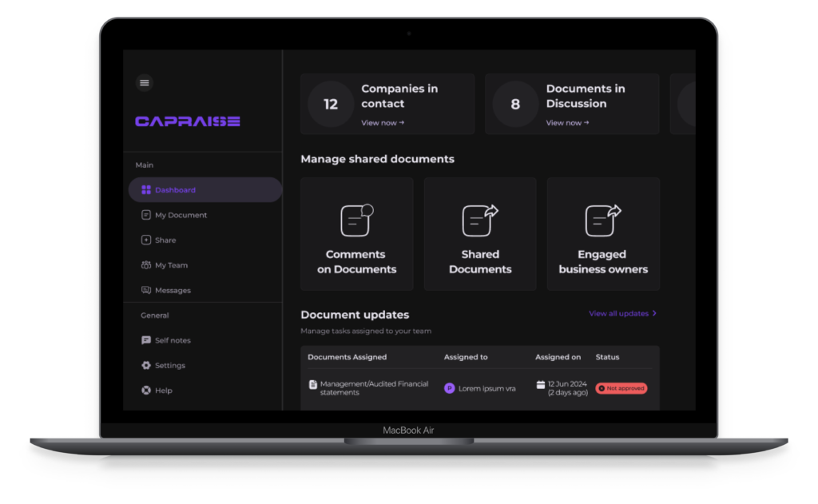Click the My Team people icon

click(x=146, y=264)
